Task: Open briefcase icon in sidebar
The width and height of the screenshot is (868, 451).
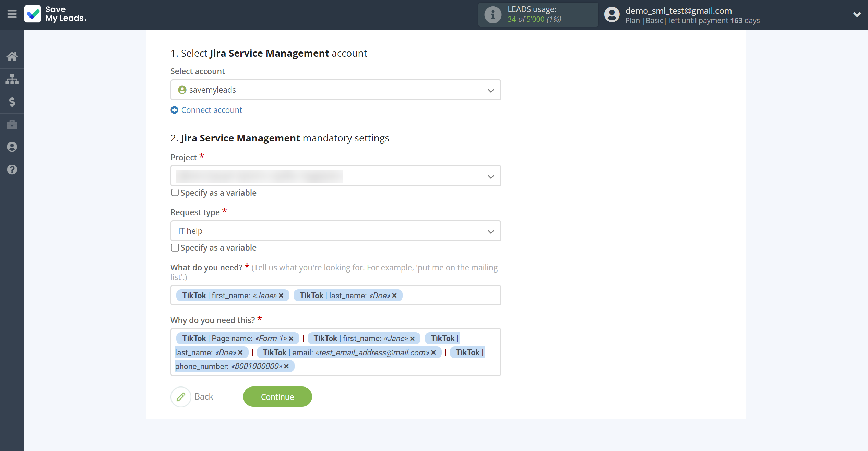Action: [x=12, y=125]
